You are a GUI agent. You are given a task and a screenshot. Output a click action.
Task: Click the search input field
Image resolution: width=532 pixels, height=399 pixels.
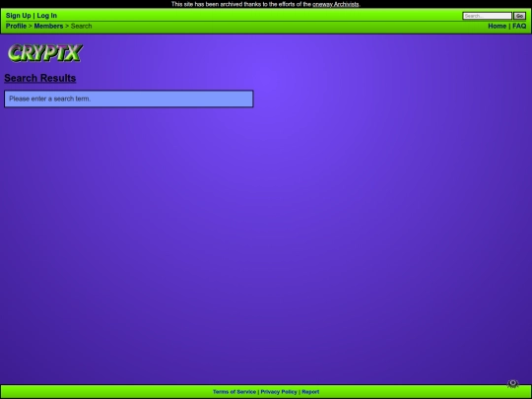point(488,16)
